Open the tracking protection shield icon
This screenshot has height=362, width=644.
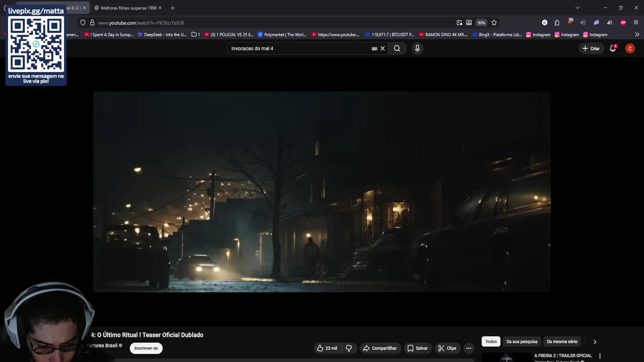83,23
